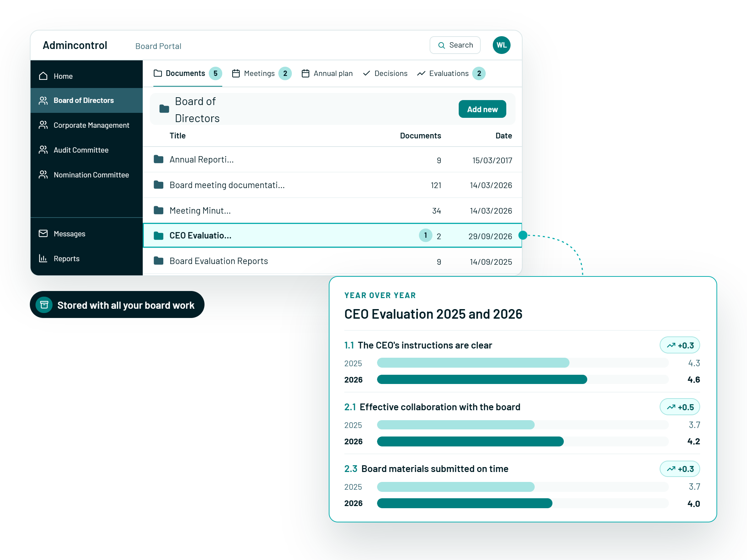Open Board Evaluation Reports row title
Screen dimensions: 747x560
pyautogui.click(x=219, y=261)
